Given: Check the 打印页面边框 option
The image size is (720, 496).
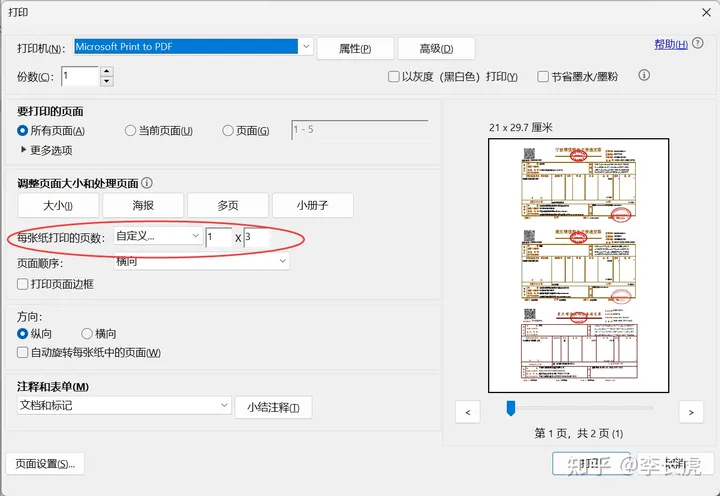Looking at the screenshot, I should [23, 284].
